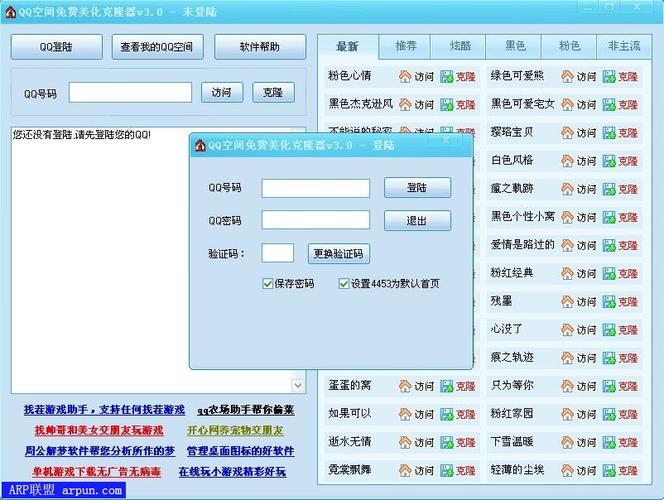664x500 pixels.
Task: Switch to the 推荐 tab
Action: [406, 47]
